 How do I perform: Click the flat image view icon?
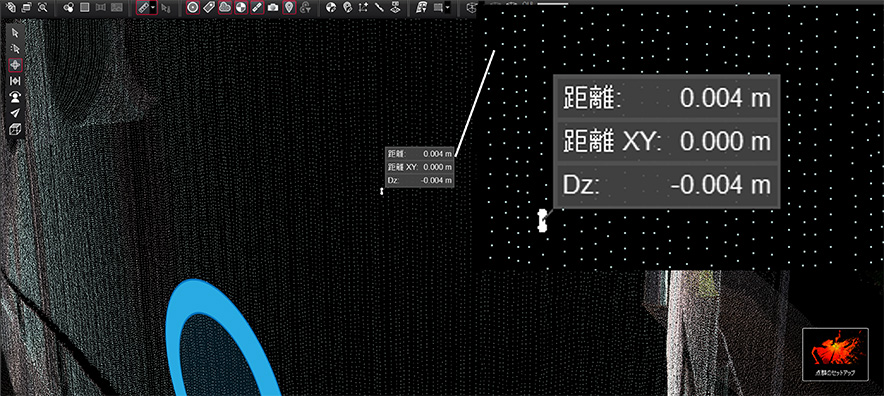pyautogui.click(x=117, y=8)
